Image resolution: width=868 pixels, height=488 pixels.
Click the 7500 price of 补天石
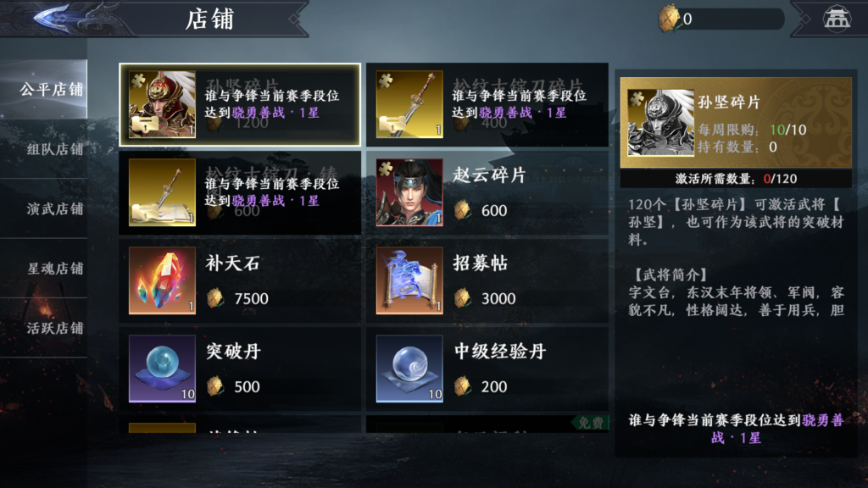point(251,299)
